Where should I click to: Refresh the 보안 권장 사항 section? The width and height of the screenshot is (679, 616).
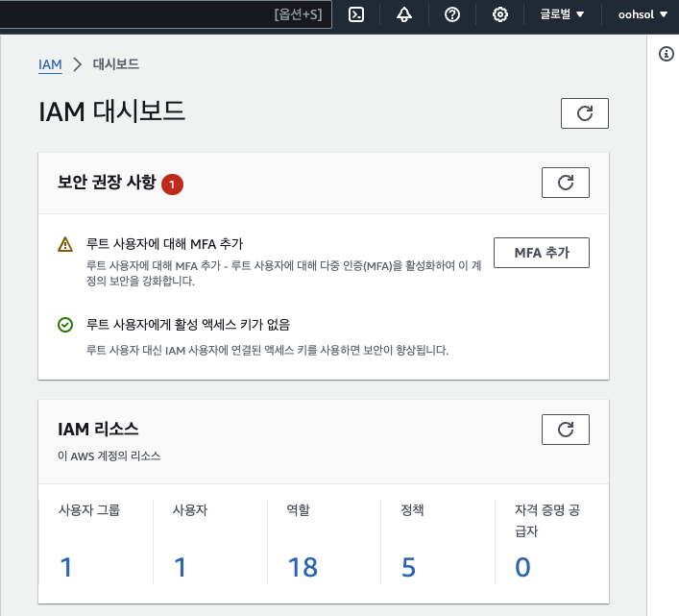565,182
